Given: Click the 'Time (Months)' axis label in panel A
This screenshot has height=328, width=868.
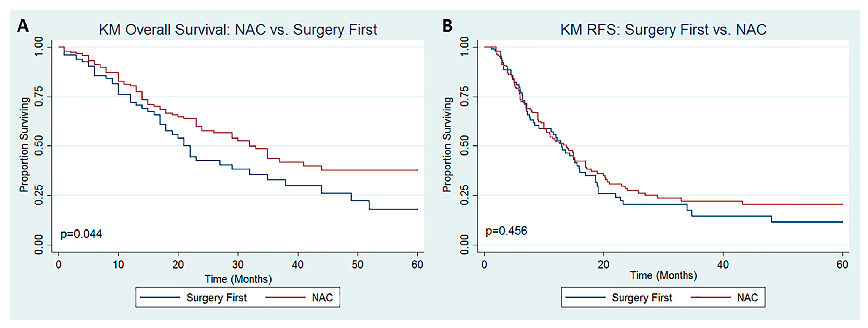Looking at the screenshot, I should coord(238,279).
